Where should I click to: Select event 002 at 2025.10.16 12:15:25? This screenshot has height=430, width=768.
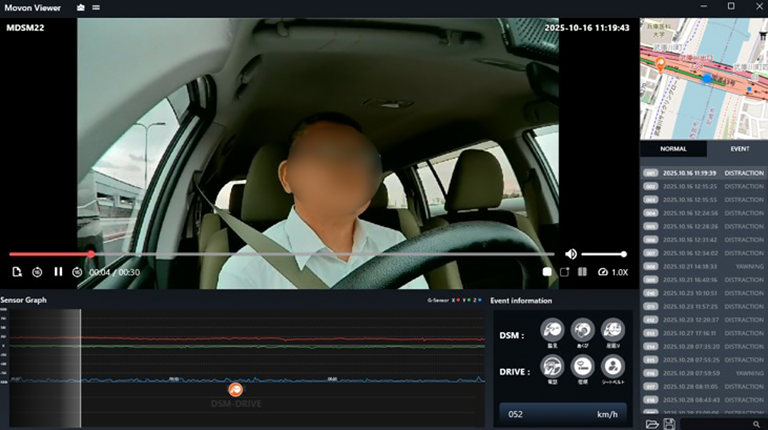coord(704,186)
